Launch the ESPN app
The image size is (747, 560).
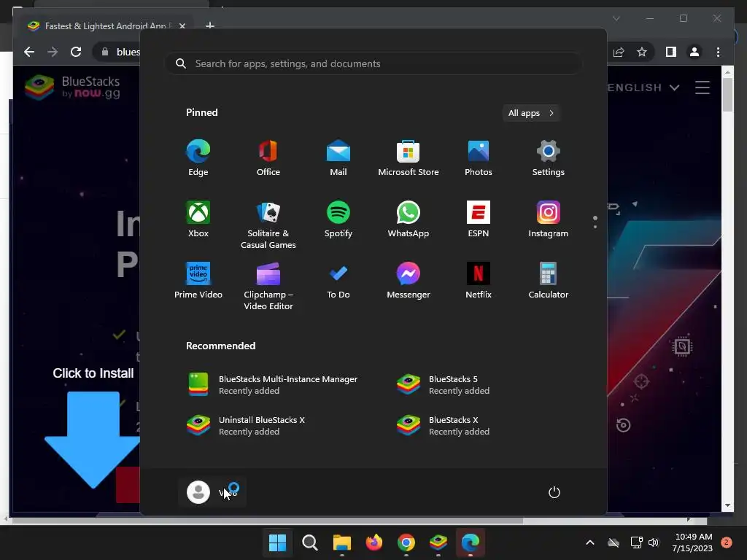coord(479,219)
